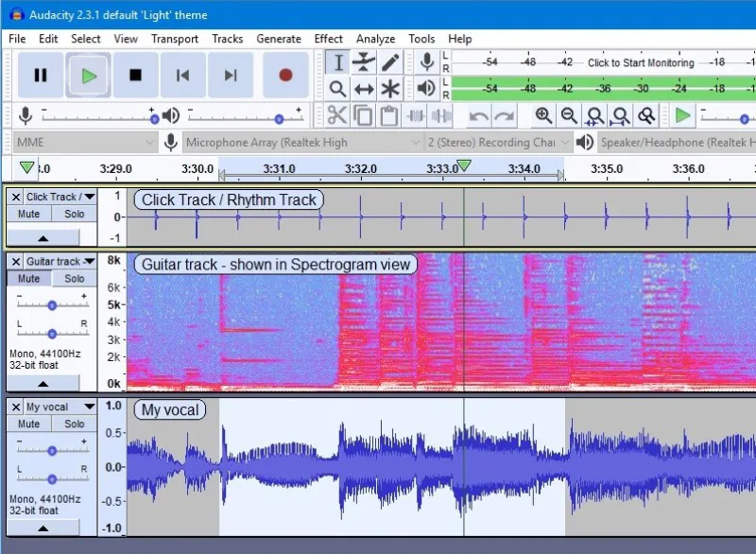Click Trim audio outside selection icon

pos(416,115)
